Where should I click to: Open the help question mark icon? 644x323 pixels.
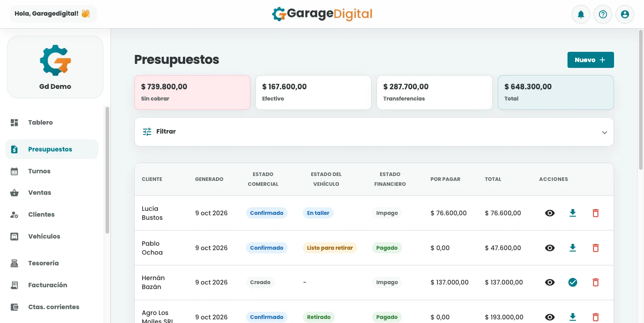coord(603,14)
